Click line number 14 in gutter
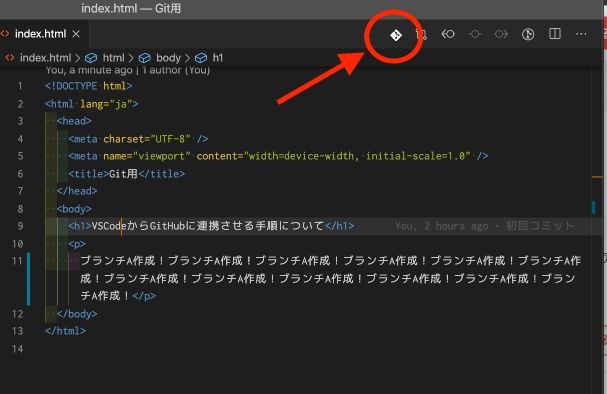The height and width of the screenshot is (394, 607). 17,349
